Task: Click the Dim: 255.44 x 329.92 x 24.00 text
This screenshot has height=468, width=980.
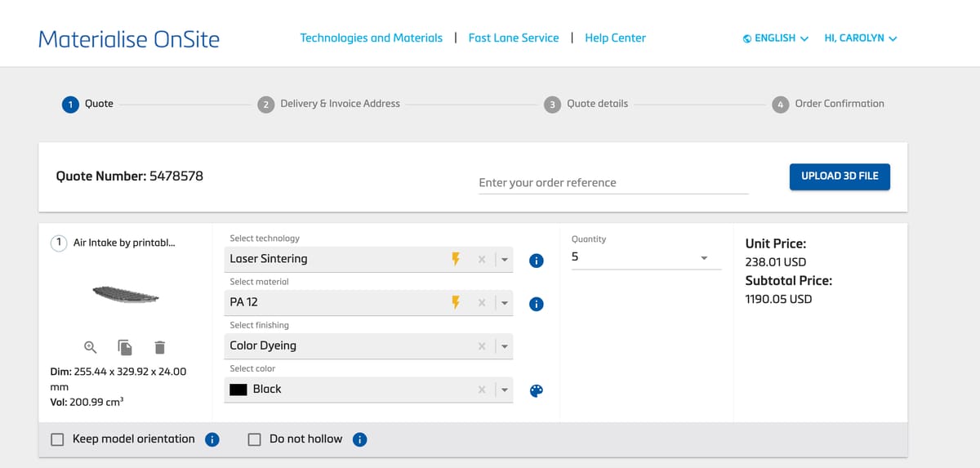Action: (x=118, y=372)
